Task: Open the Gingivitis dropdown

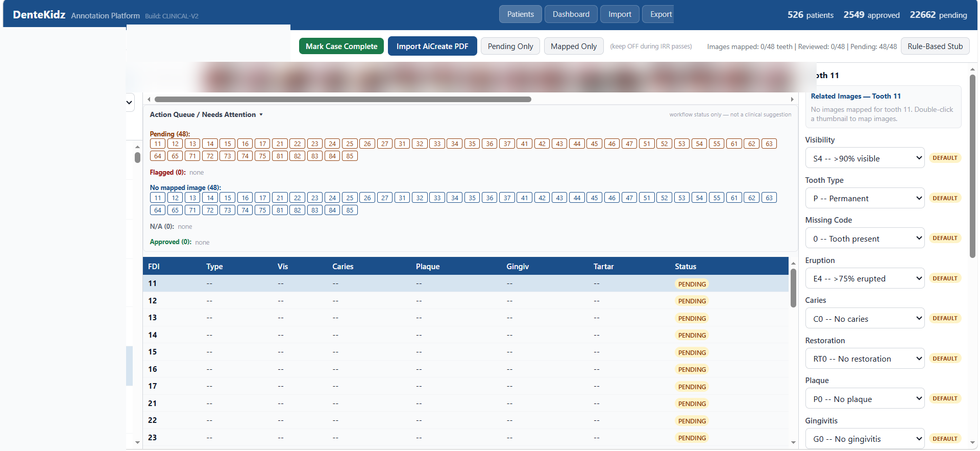Action: (865, 439)
